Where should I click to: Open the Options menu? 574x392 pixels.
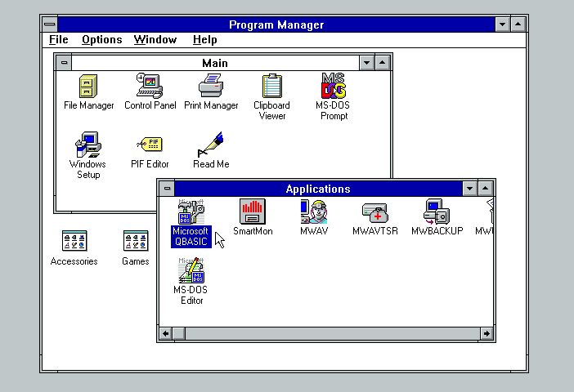101,39
